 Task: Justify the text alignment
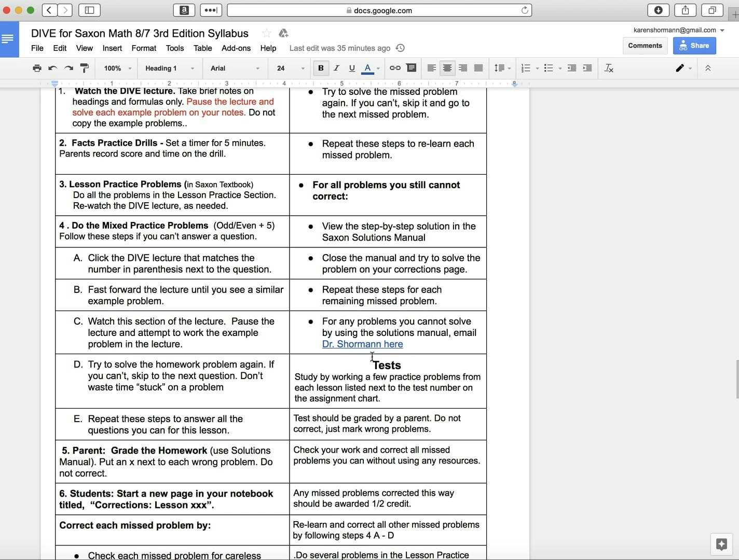478,68
